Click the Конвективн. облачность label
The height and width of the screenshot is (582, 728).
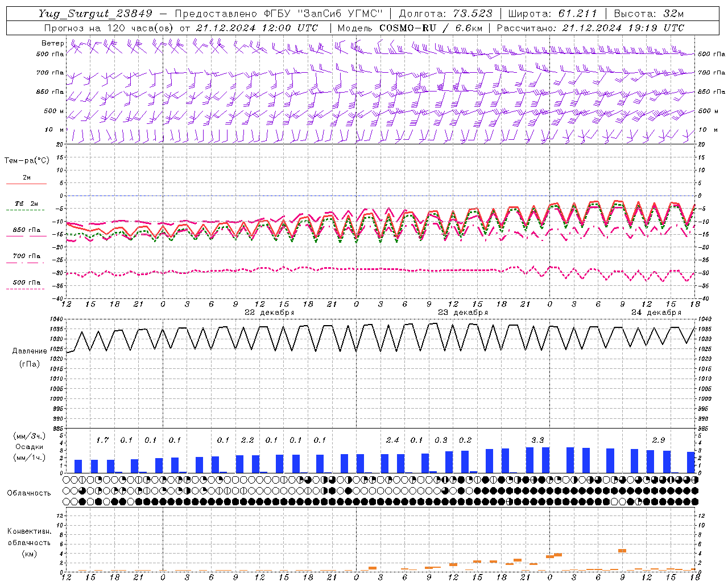coord(29,537)
